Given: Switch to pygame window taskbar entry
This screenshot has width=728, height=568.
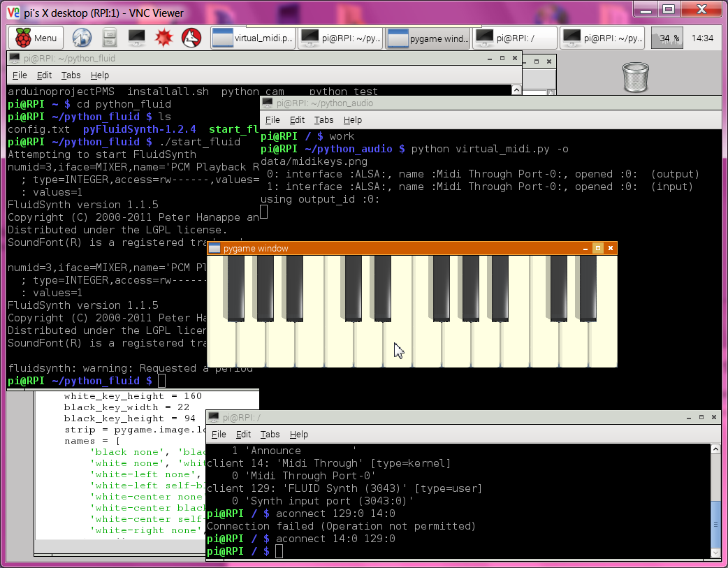Looking at the screenshot, I should click(x=428, y=38).
